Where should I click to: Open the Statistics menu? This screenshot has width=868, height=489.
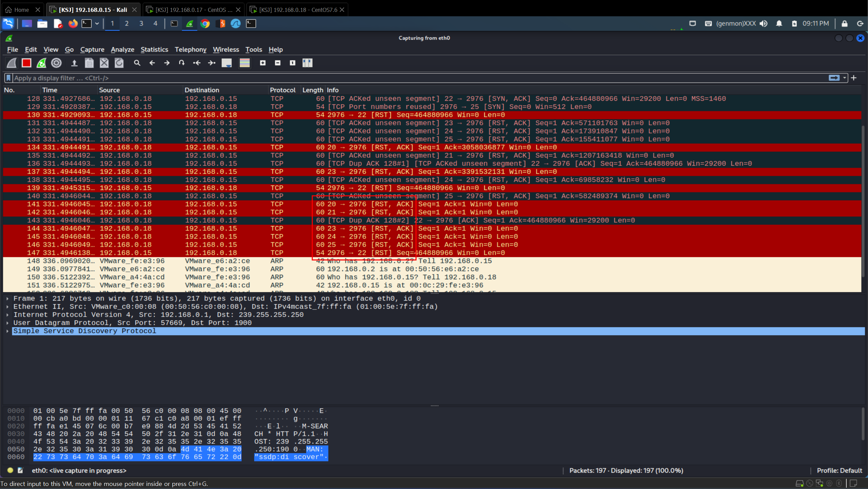(154, 50)
